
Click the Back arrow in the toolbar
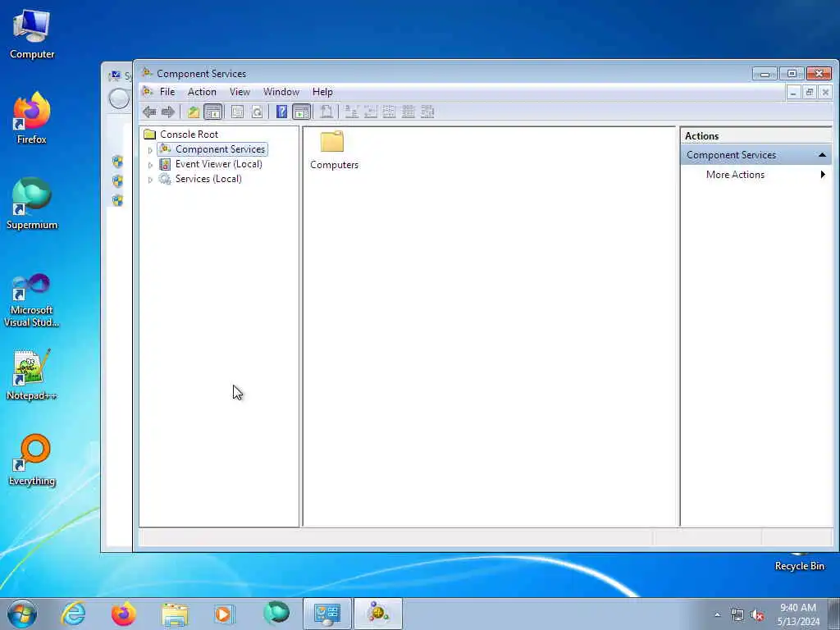coord(149,112)
